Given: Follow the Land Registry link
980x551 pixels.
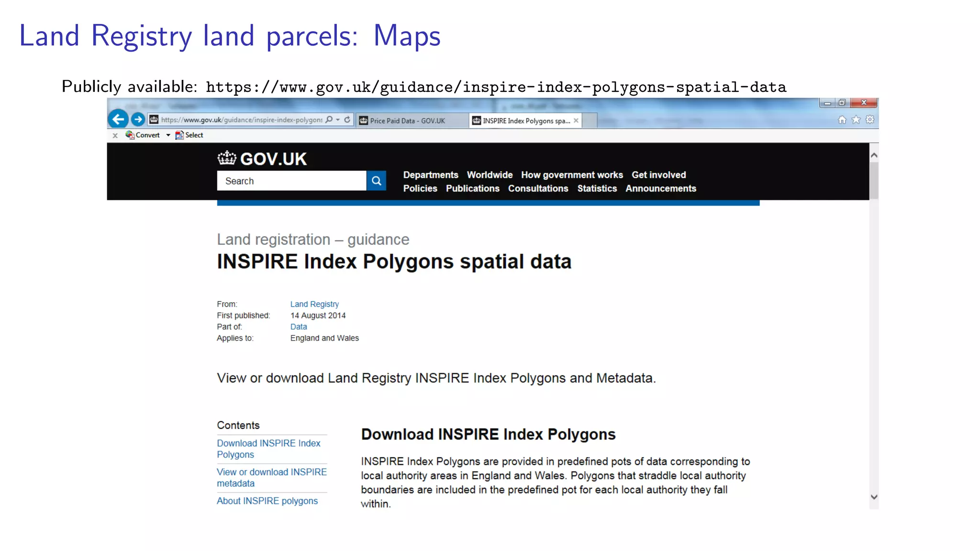Looking at the screenshot, I should coord(314,304).
